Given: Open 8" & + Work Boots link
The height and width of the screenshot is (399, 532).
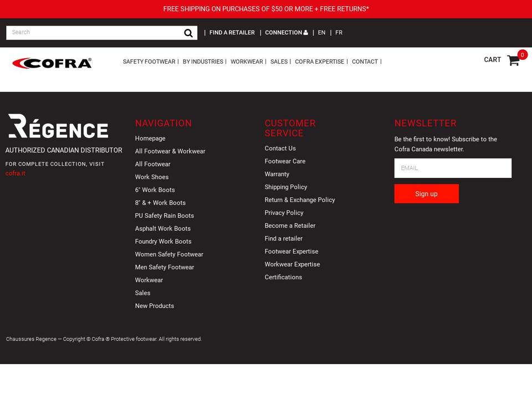Looking at the screenshot, I should [160, 203].
